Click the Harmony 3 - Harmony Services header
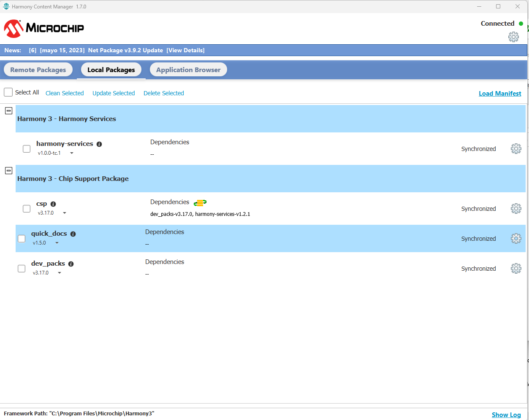This screenshot has width=529, height=420. 271,119
